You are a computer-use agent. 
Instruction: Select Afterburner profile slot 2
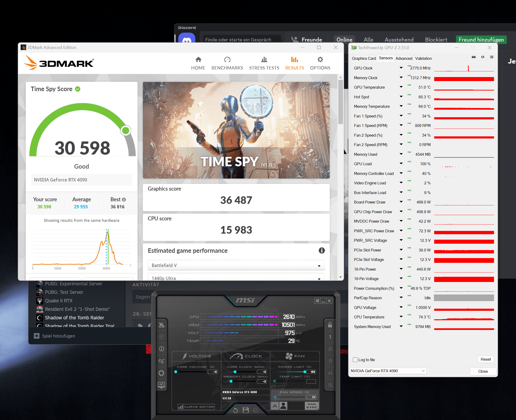pos(330,349)
